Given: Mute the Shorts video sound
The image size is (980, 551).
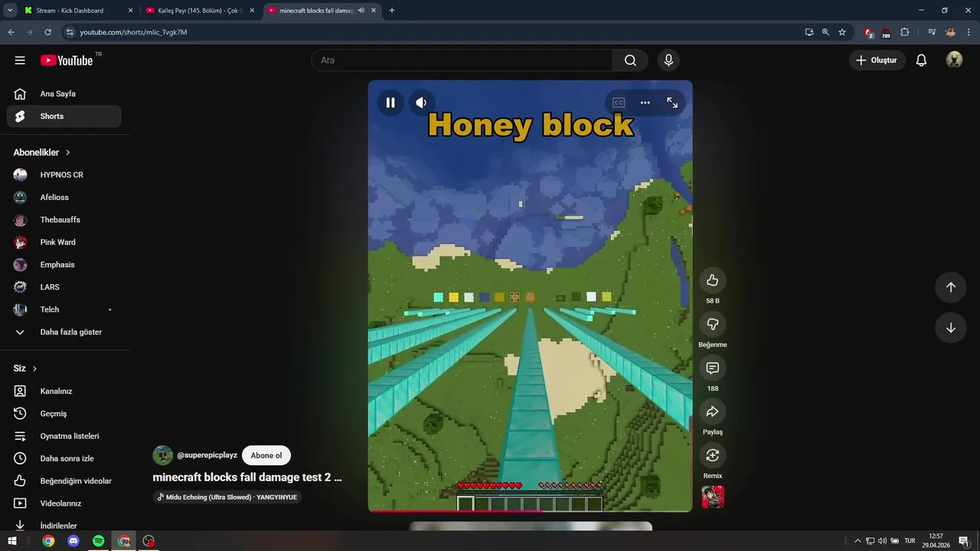Looking at the screenshot, I should [421, 103].
